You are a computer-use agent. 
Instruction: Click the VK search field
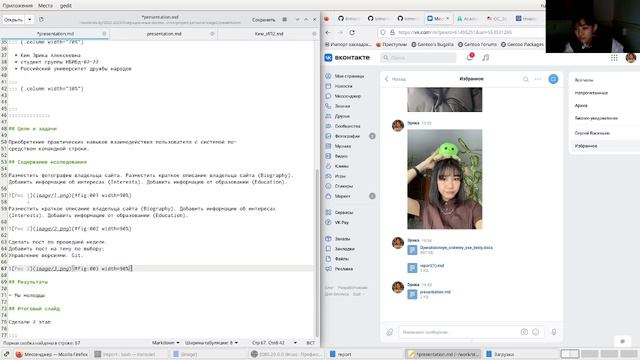click(418, 58)
